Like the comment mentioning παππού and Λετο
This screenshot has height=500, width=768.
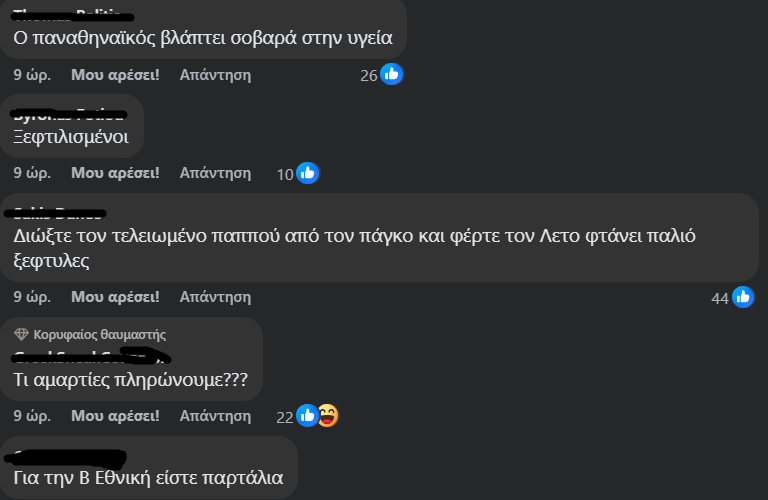115,297
